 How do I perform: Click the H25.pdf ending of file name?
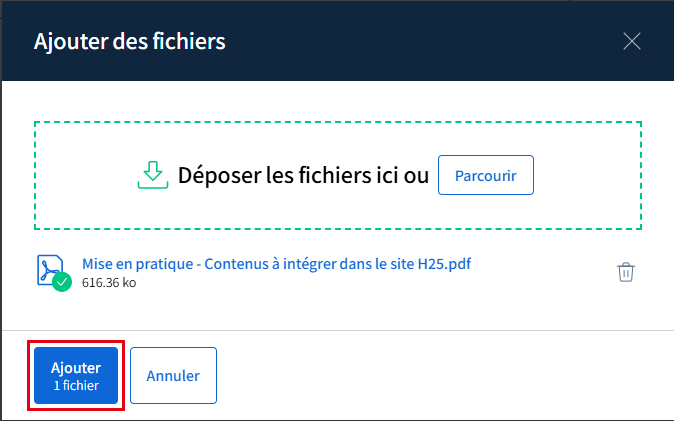click(x=444, y=264)
